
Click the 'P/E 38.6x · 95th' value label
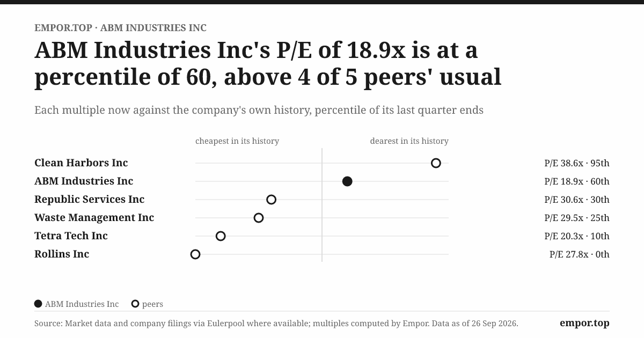click(577, 163)
